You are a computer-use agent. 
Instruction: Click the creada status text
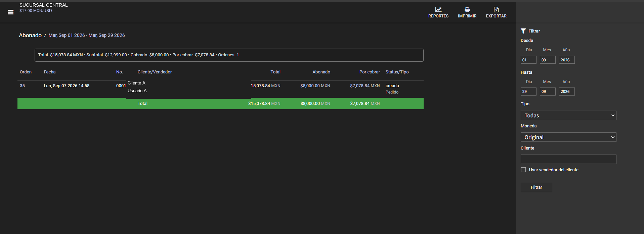coord(392,86)
